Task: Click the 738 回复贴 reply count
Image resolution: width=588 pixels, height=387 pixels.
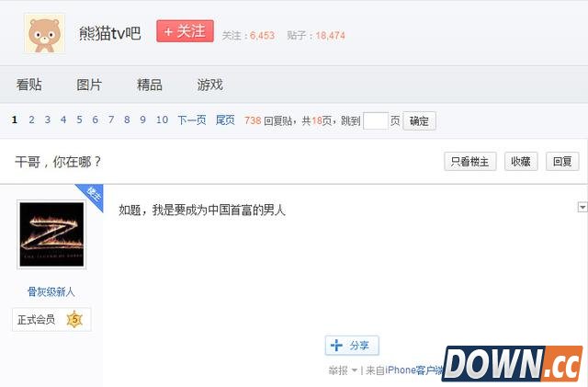Action: 268,120
